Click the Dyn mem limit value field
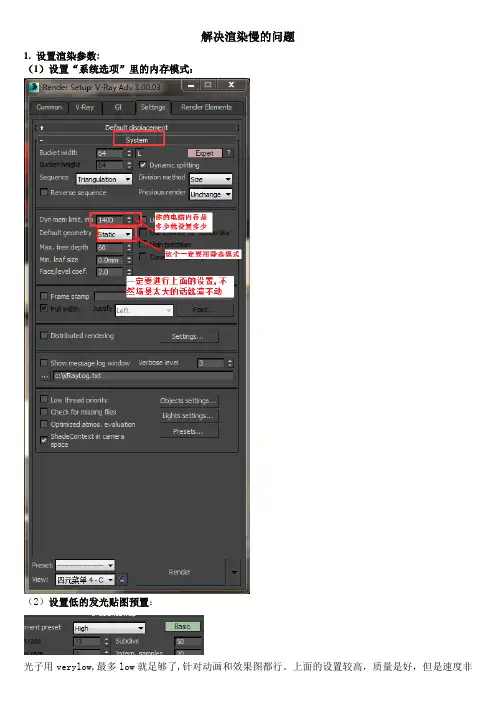Viewport: 496px width, 702px height. 110,220
